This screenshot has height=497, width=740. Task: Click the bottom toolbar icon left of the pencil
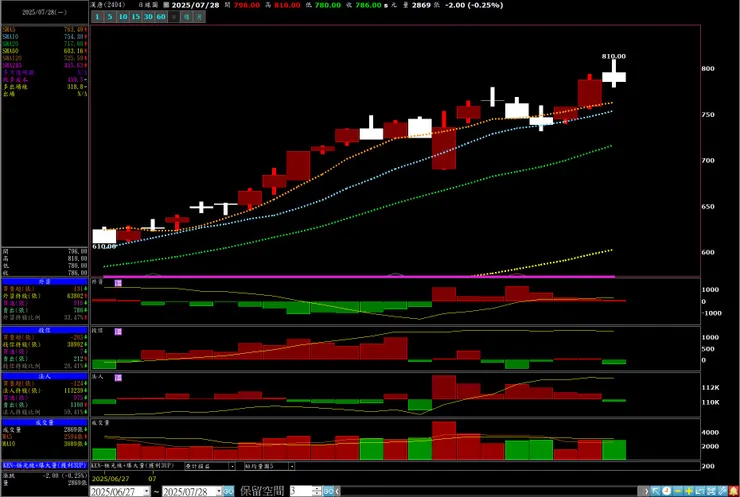[711, 491]
